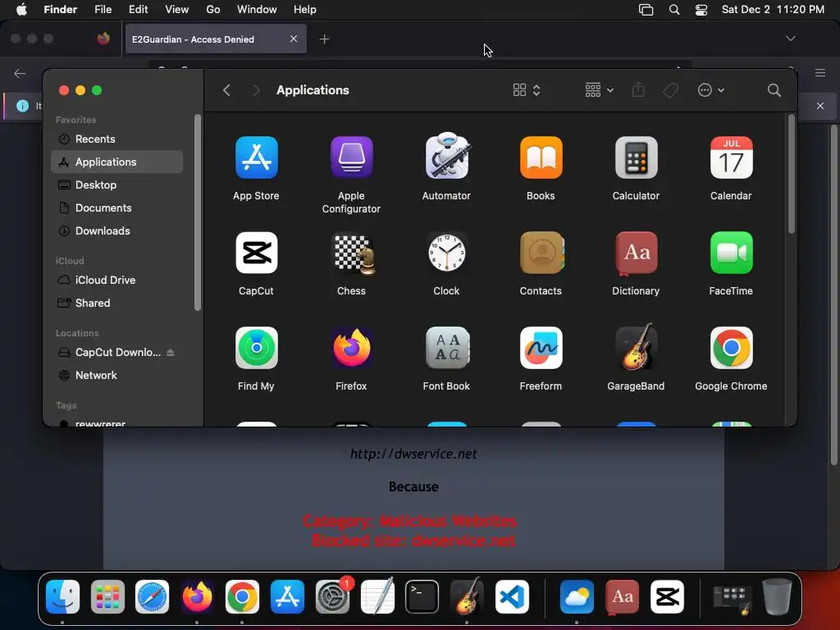Open the More actions ellipsis menu

tap(711, 90)
